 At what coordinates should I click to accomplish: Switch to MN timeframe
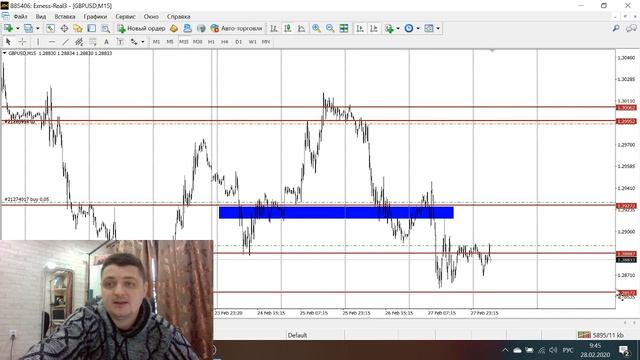266,42
